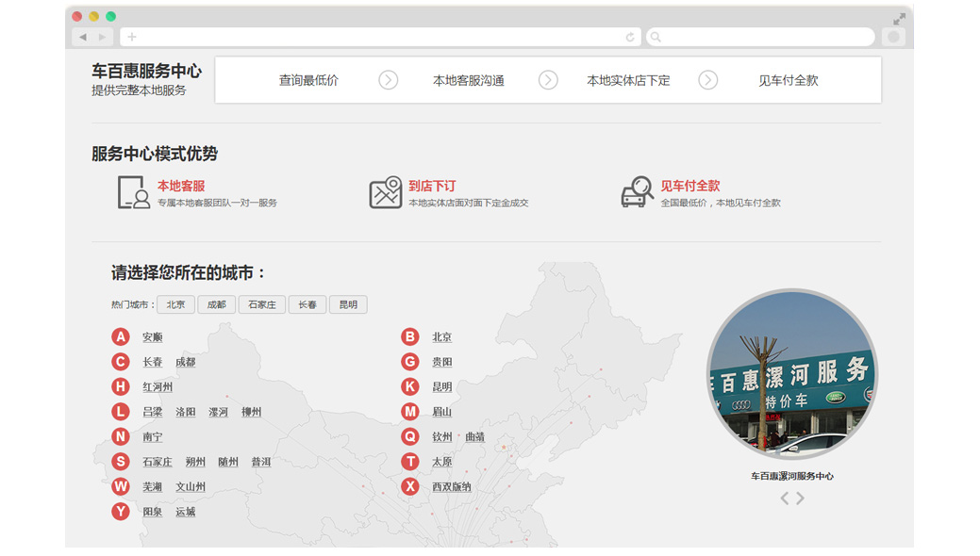Click the red letter L badge
The width and height of the screenshot is (980, 556).
[121, 412]
